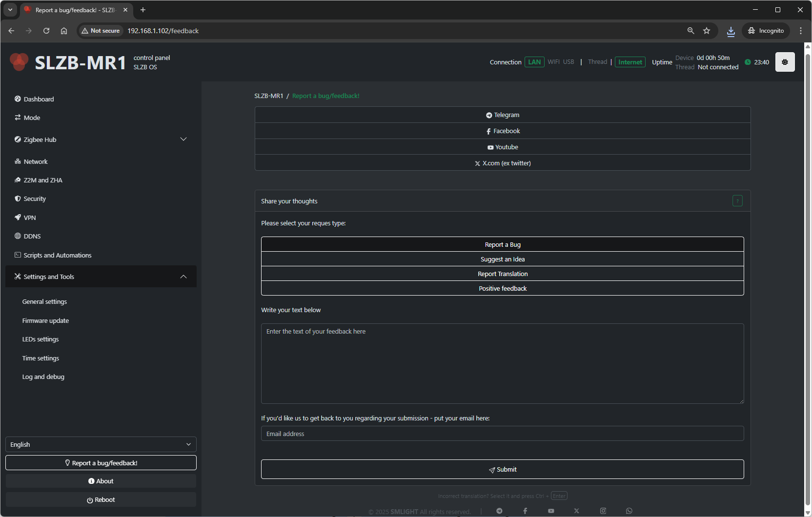Click the theme settings gear icon

point(785,62)
